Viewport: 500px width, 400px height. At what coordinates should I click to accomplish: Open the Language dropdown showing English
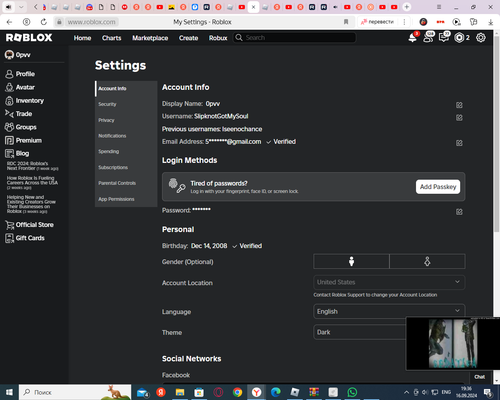coord(389,311)
